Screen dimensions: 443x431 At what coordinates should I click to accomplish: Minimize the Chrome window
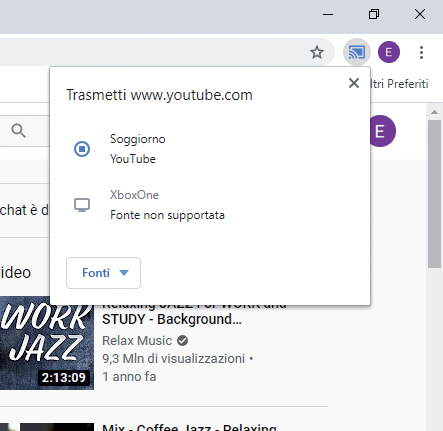click(328, 14)
